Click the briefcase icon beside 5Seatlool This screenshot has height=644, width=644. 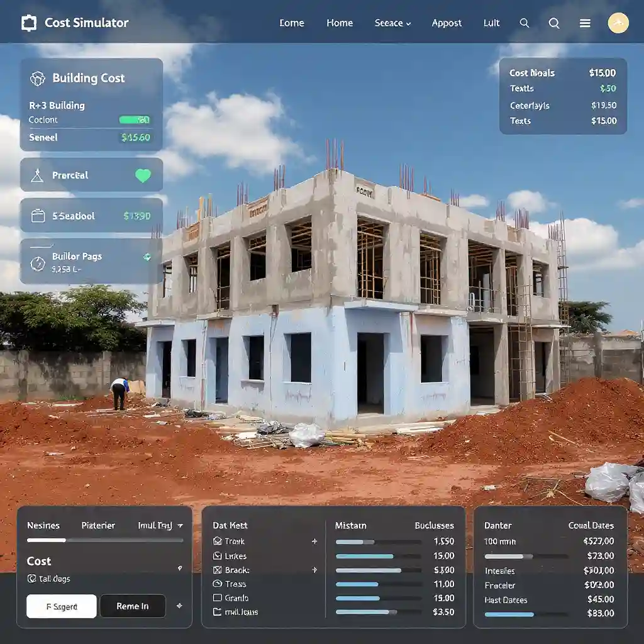38,216
